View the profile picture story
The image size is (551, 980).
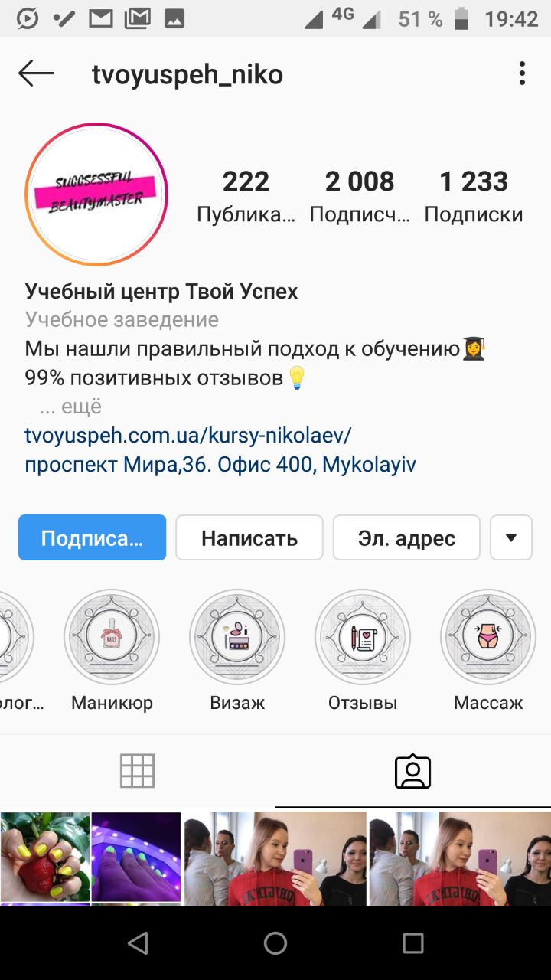pos(96,194)
